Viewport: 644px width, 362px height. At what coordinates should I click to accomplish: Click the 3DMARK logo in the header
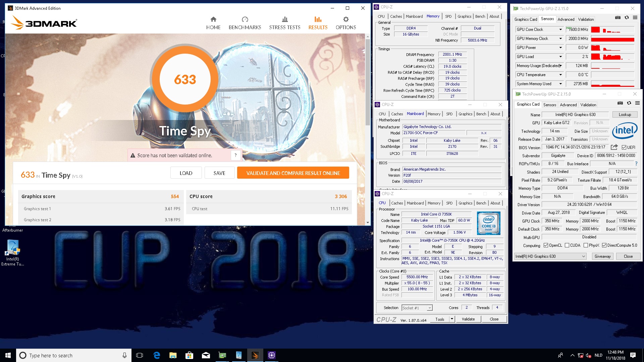pos(44,23)
